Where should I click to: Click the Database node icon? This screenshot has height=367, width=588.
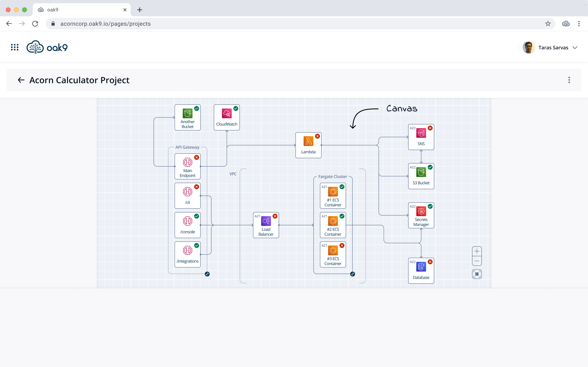pos(421,267)
